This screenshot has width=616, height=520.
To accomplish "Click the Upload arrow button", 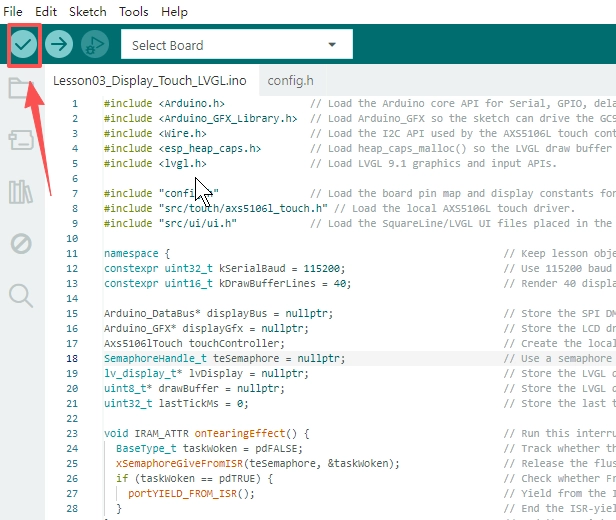I will point(59,44).
